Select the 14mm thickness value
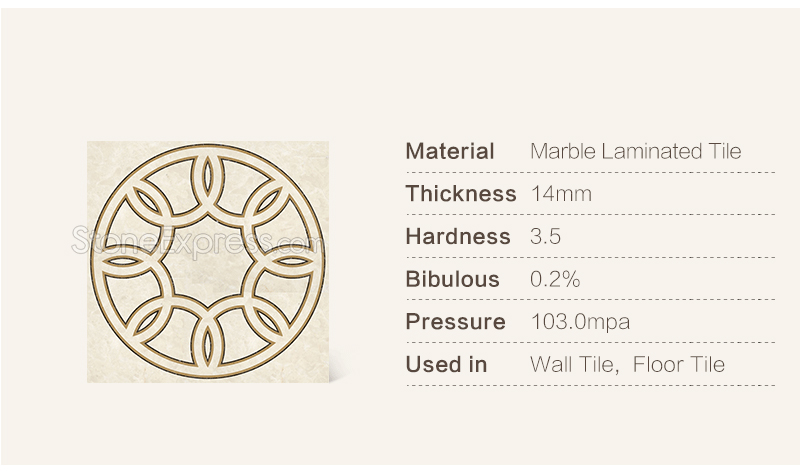The width and height of the screenshot is (800, 476). point(561,194)
